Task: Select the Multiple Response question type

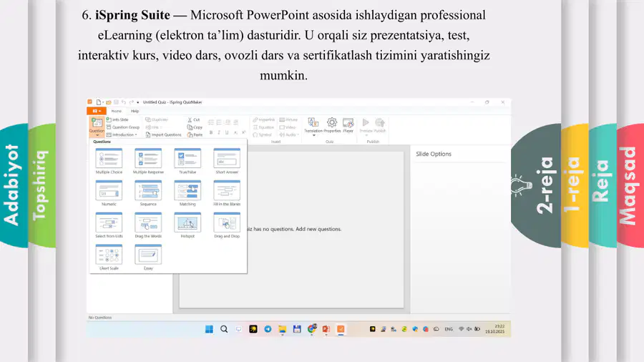Action: pos(148,161)
